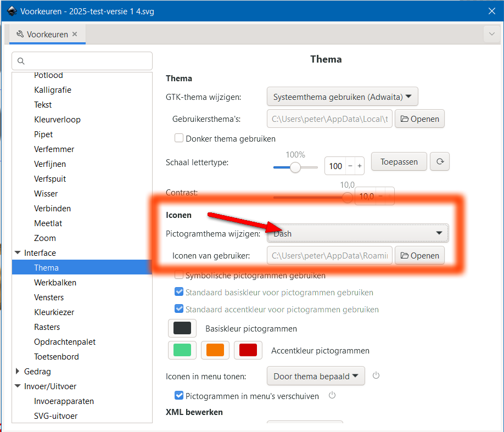504x432 pixels.
Task: Click reset icon beside Pictogrammen in menu's verschuiven
Action: [332, 396]
